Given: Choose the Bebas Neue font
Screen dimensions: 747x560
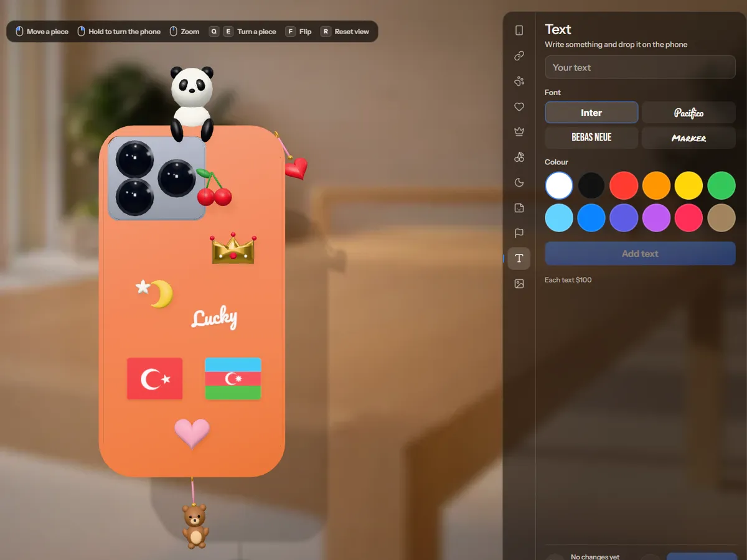Looking at the screenshot, I should click(x=591, y=138).
